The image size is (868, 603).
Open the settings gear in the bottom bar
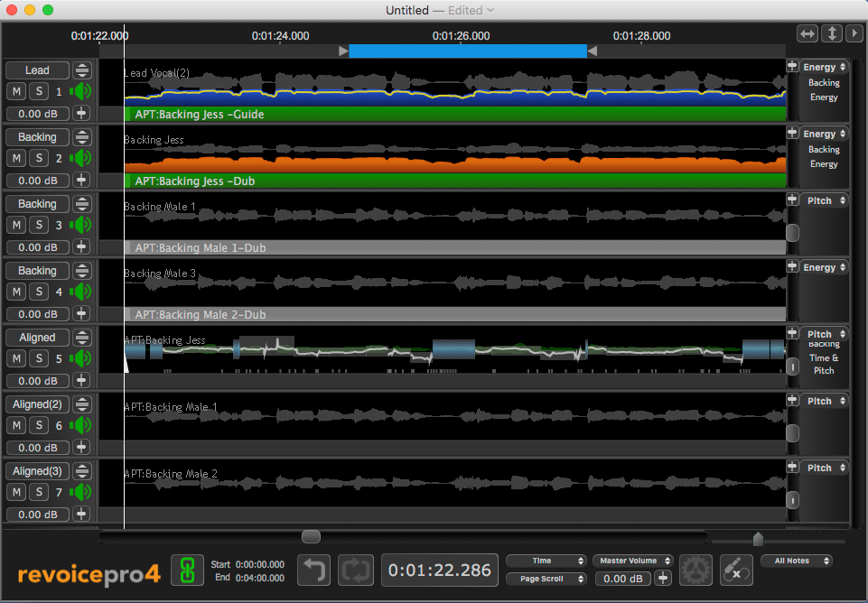click(695, 570)
